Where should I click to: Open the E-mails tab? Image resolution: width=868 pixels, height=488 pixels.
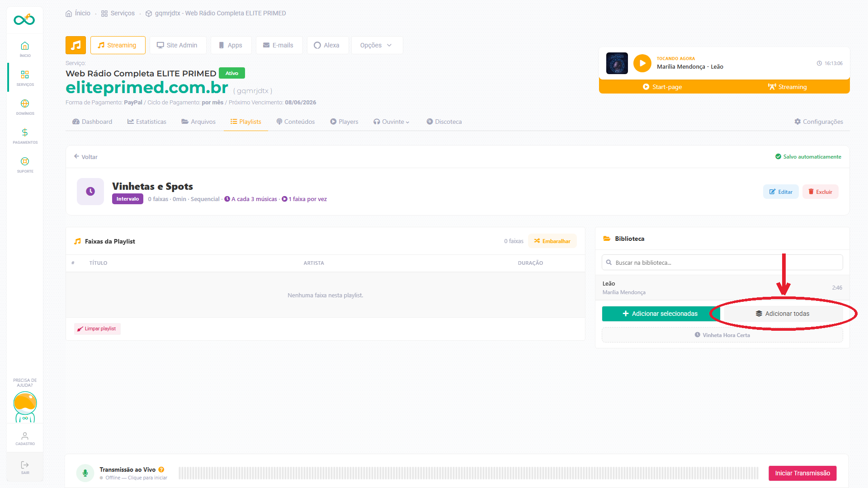pos(278,45)
